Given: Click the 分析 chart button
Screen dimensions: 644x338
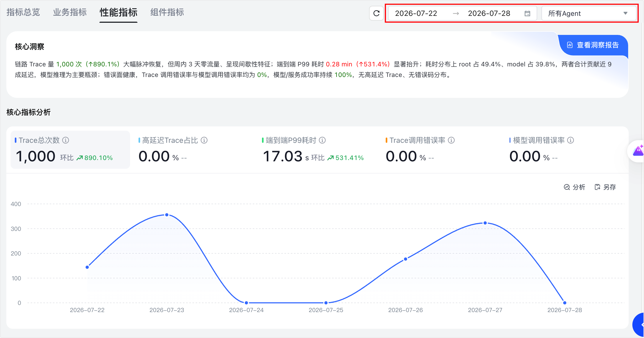Looking at the screenshot, I should coord(574,187).
